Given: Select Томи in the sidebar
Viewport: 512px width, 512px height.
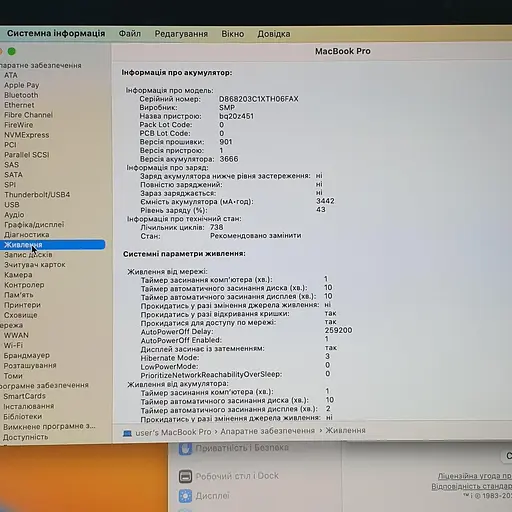Looking at the screenshot, I should (13, 376).
